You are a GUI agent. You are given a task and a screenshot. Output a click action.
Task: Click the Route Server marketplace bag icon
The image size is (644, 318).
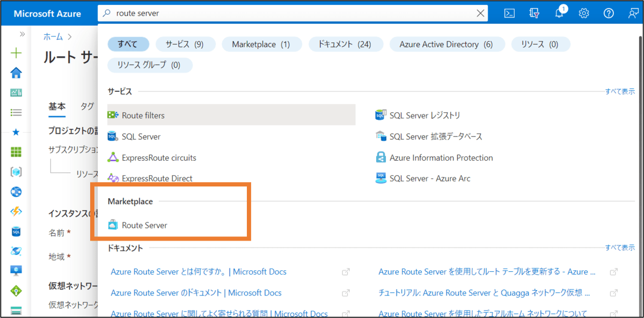click(113, 226)
